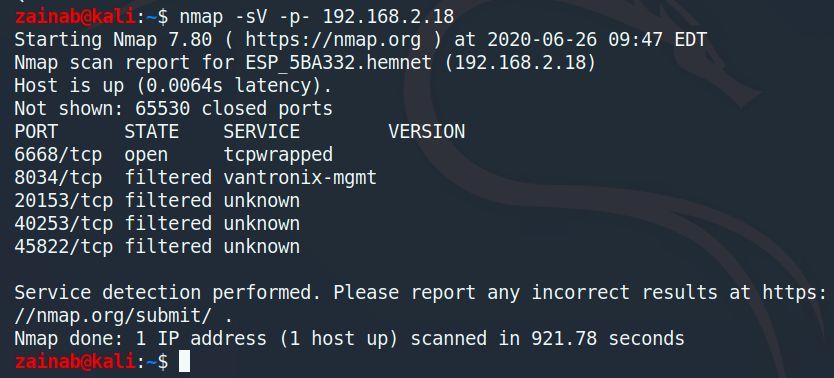Click the VERSION column header

[x=427, y=132]
